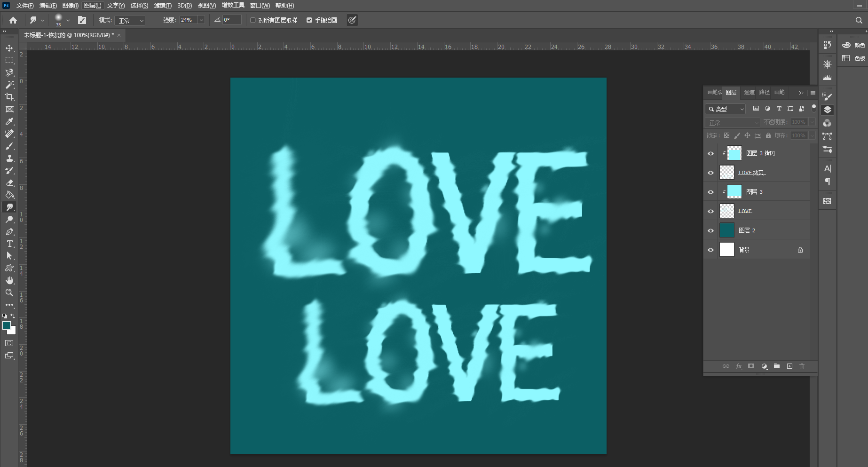Open the 滤镜(T) menu

tap(163, 6)
